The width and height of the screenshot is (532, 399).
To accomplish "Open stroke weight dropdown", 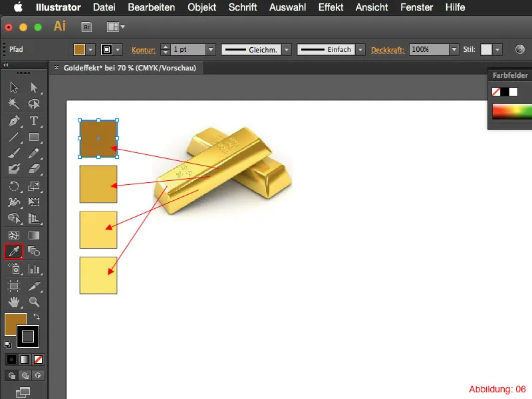I will coord(211,49).
